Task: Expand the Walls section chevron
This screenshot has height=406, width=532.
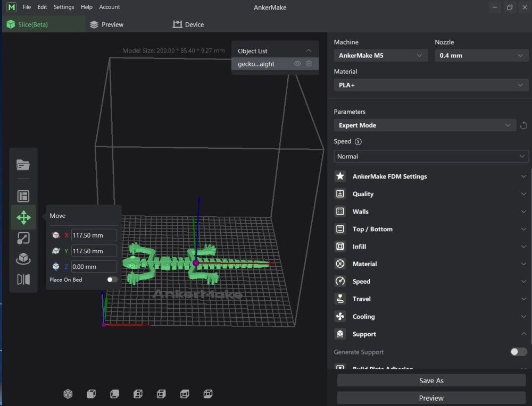Action: click(523, 212)
